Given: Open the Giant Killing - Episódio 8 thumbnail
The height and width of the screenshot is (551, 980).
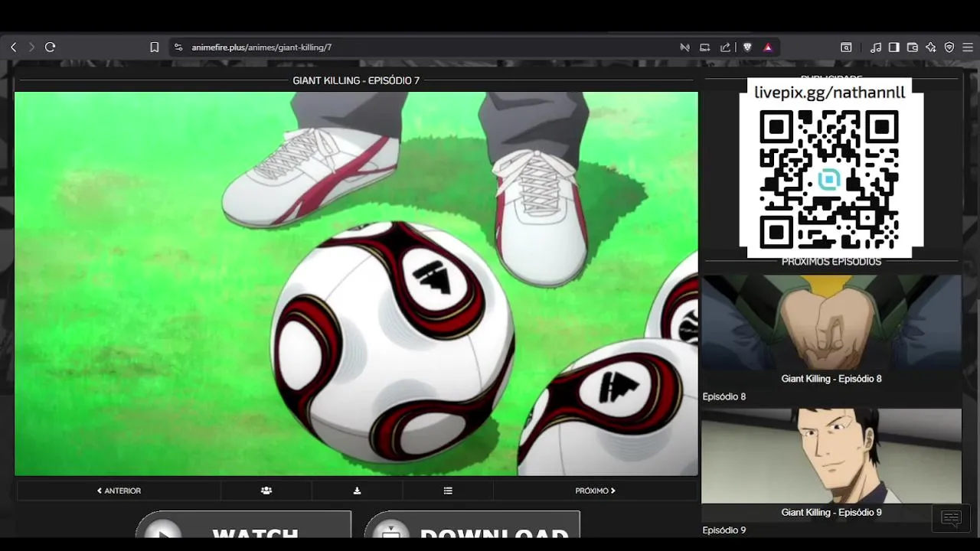Looking at the screenshot, I should click(831, 323).
